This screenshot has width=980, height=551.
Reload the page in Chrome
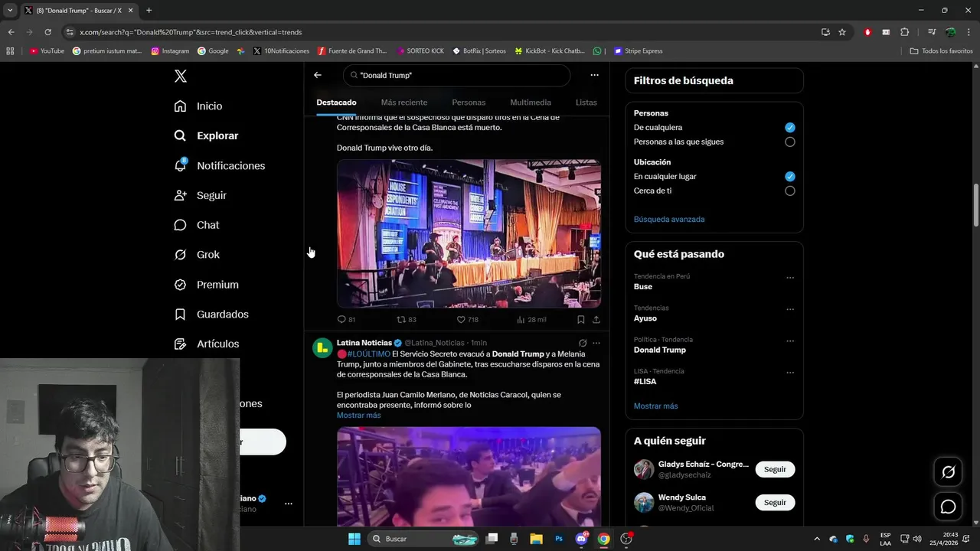[x=47, y=32]
